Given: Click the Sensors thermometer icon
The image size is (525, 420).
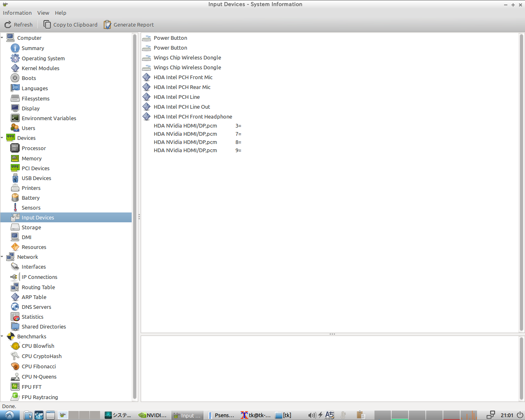Looking at the screenshot, I should pos(15,208).
